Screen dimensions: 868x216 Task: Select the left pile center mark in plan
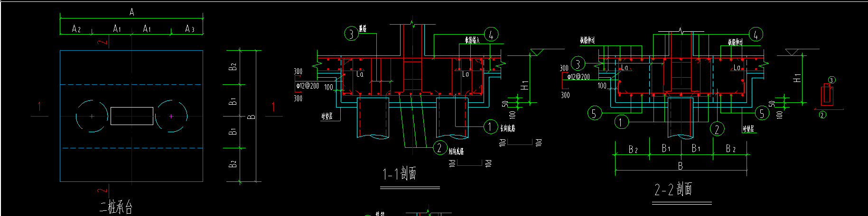click(x=92, y=116)
